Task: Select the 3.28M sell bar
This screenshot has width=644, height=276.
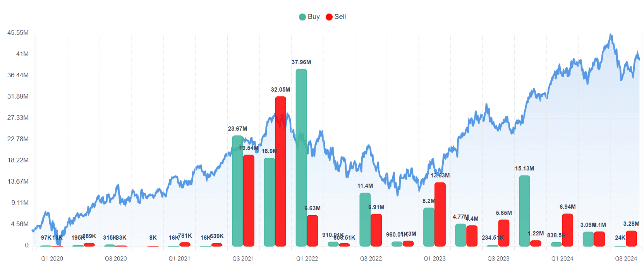Action: point(631,238)
